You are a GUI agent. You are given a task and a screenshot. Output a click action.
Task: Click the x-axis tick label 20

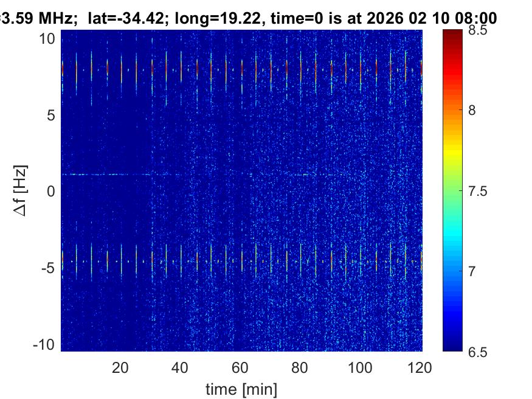coord(120,367)
